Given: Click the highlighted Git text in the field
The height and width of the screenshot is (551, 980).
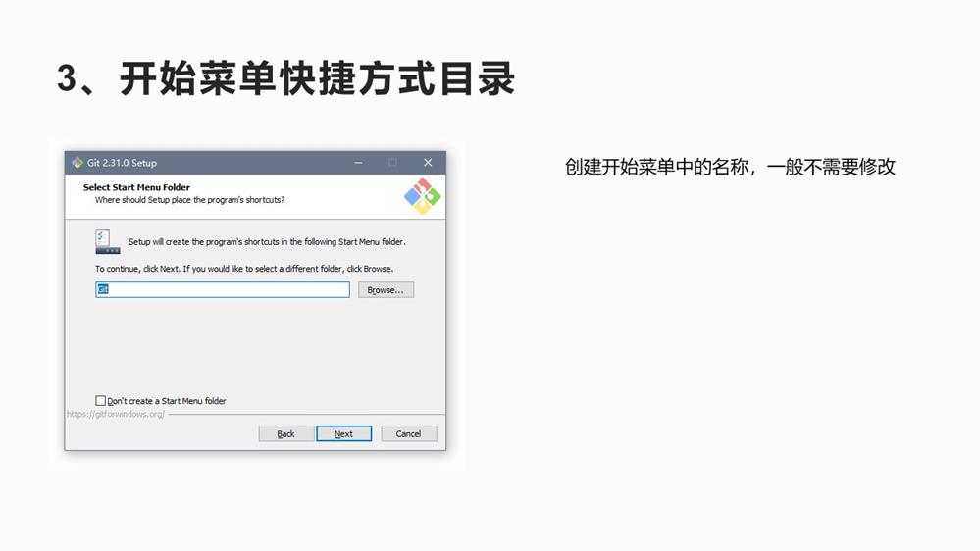Looking at the screenshot, I should click(x=103, y=289).
